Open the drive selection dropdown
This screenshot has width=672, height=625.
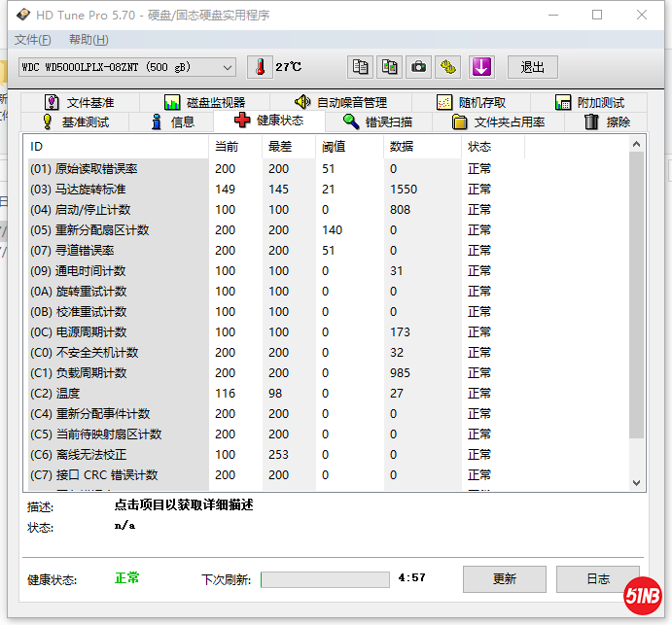coord(228,67)
